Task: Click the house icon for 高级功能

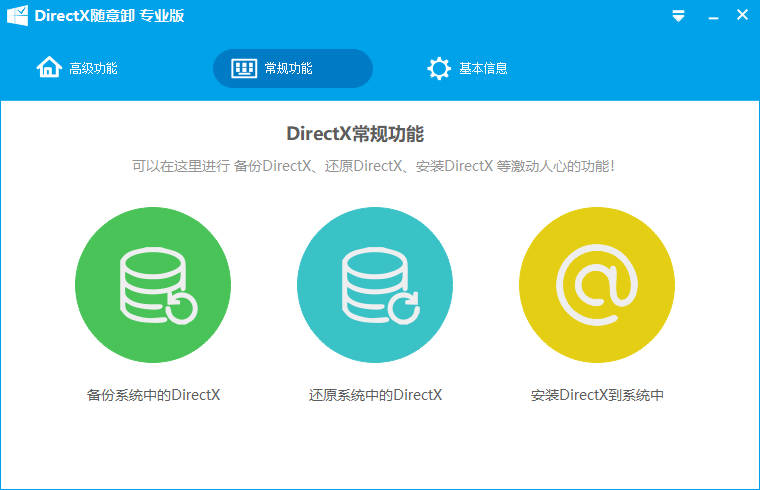Action: tap(49, 68)
